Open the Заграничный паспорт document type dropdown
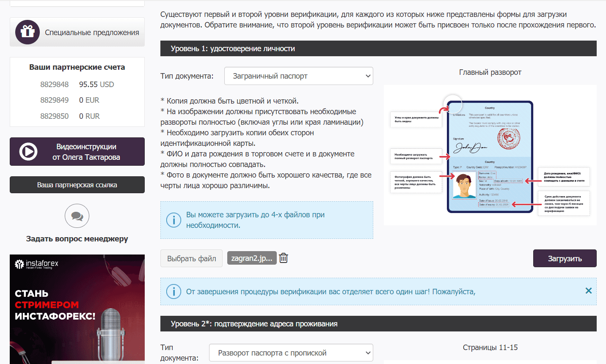 coord(299,76)
